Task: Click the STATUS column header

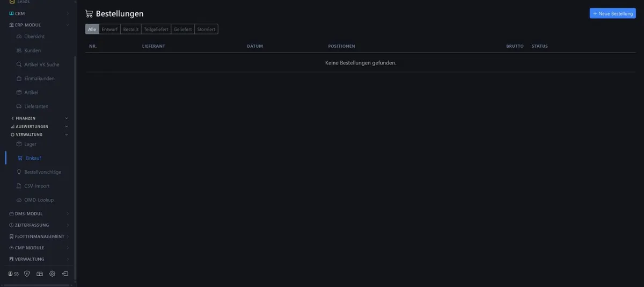Action: coord(539,46)
